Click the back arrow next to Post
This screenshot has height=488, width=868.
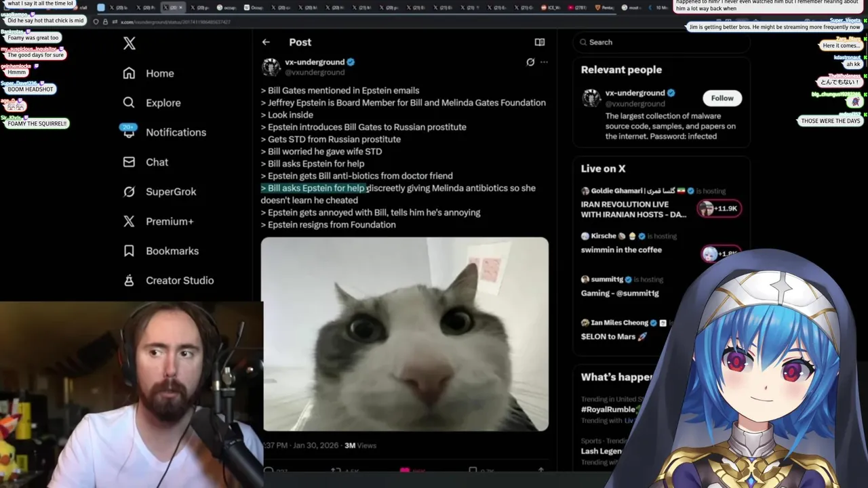(266, 42)
